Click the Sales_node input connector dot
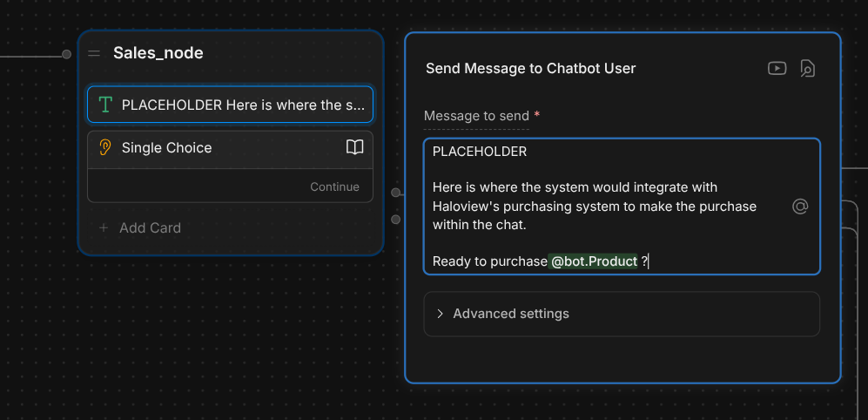Viewport: 868px width, 420px height. click(66, 54)
